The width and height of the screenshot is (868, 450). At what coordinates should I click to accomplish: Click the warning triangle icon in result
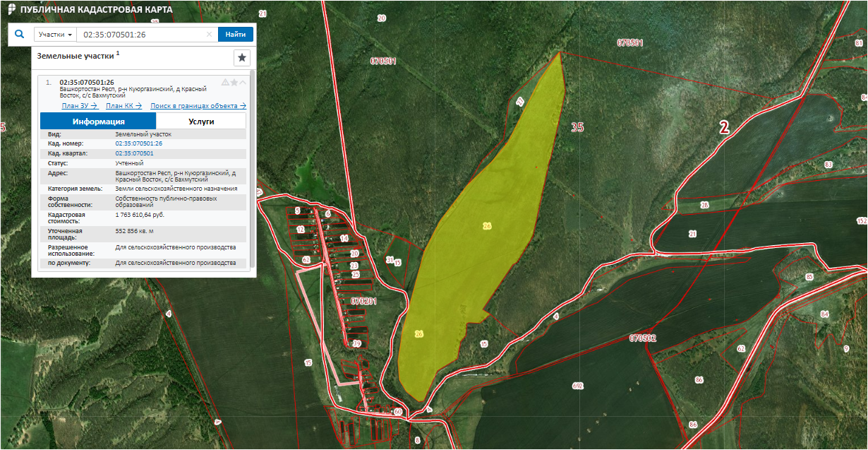pos(225,83)
